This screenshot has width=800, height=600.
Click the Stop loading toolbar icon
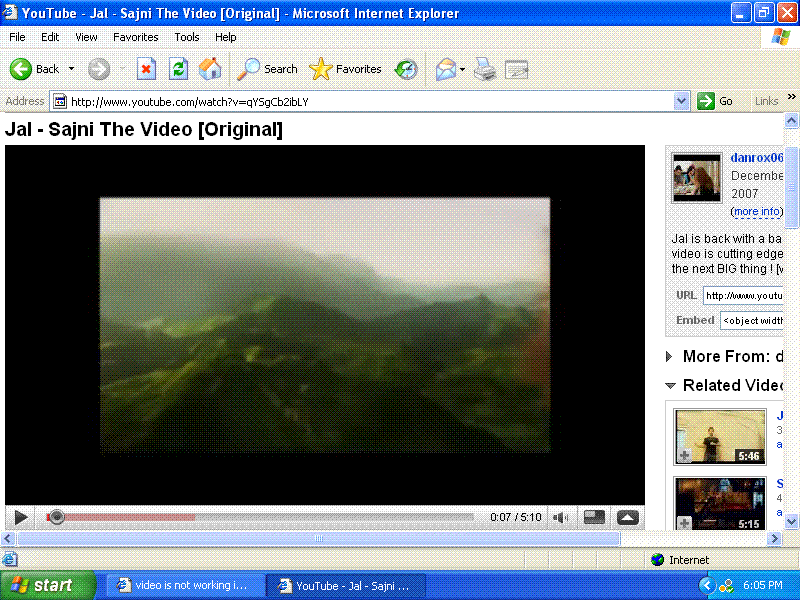pyautogui.click(x=146, y=69)
